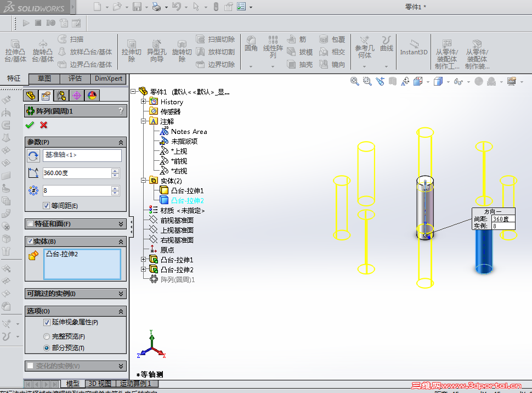
Task: Expand the History node in feature tree
Action: click(x=144, y=101)
